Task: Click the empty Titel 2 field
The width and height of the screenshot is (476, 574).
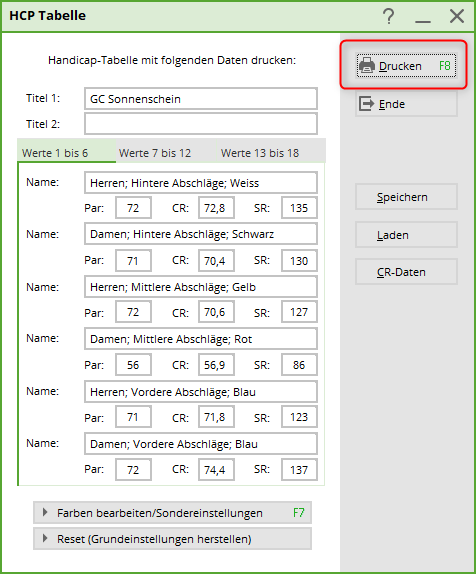Action: 201,124
